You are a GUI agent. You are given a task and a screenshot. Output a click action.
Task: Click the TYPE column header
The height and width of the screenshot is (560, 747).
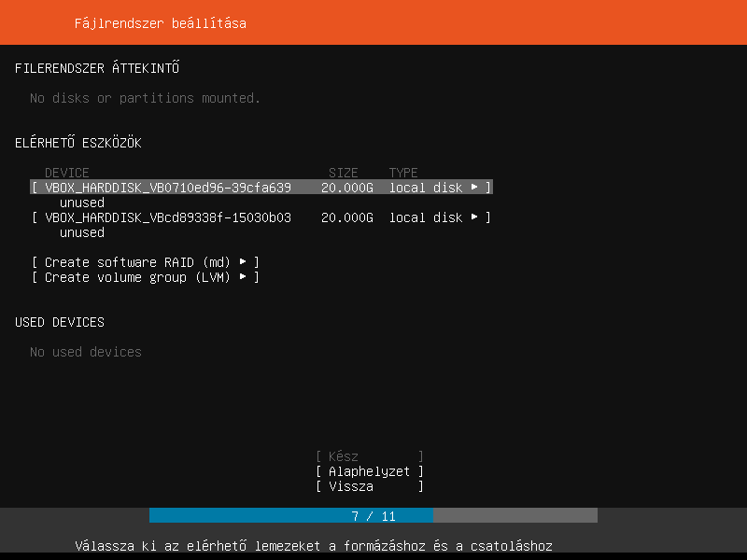(x=403, y=173)
